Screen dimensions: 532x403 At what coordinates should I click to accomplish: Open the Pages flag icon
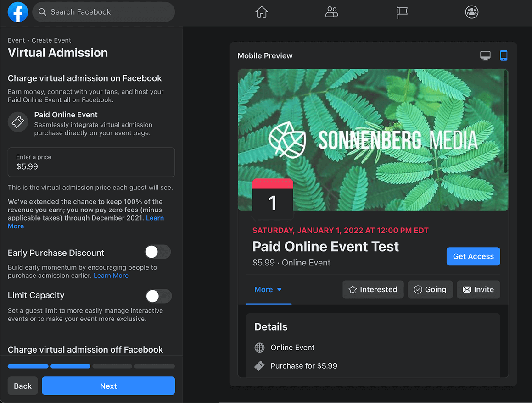click(x=402, y=12)
